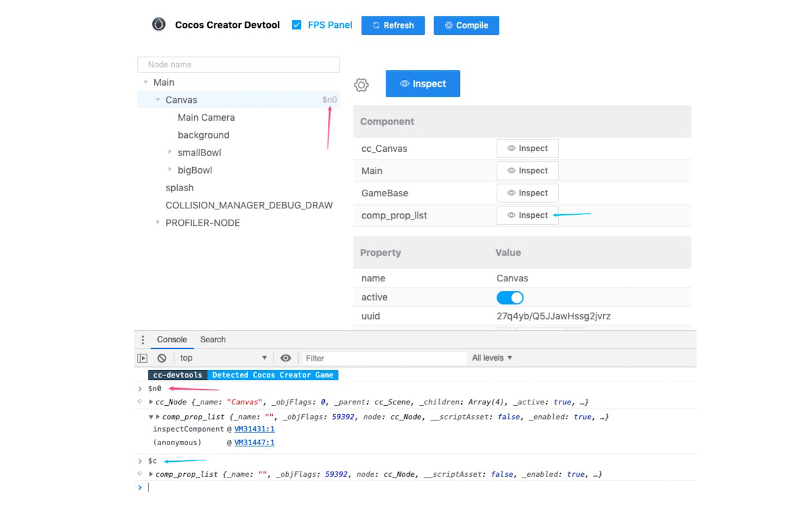Expand the cc_Node object output

(x=151, y=402)
